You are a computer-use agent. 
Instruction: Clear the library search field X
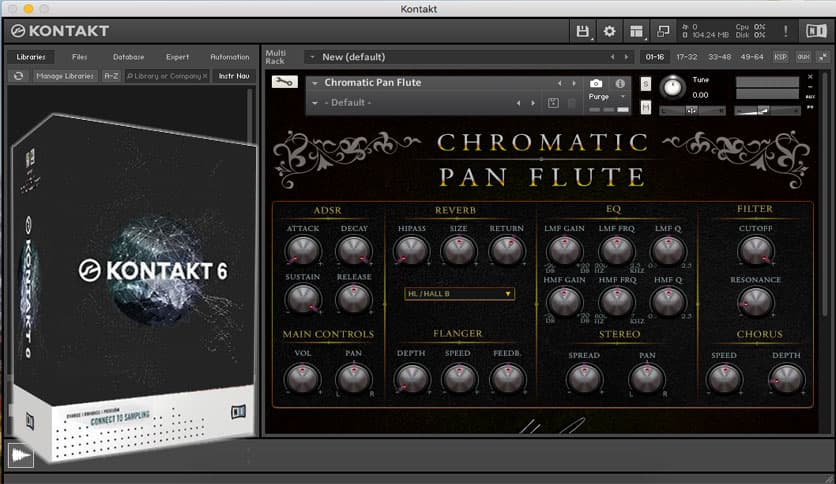coord(205,76)
